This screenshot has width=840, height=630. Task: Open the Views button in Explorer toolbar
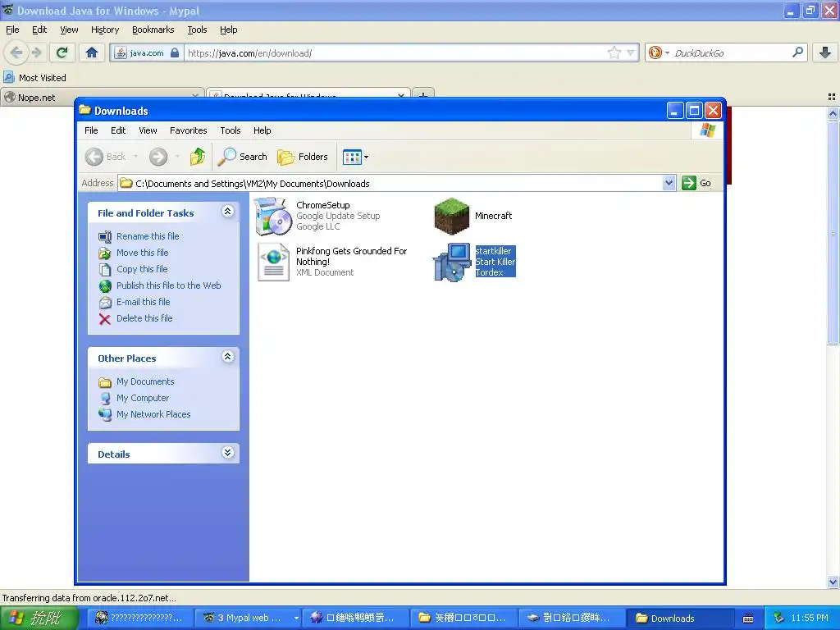pyautogui.click(x=355, y=157)
